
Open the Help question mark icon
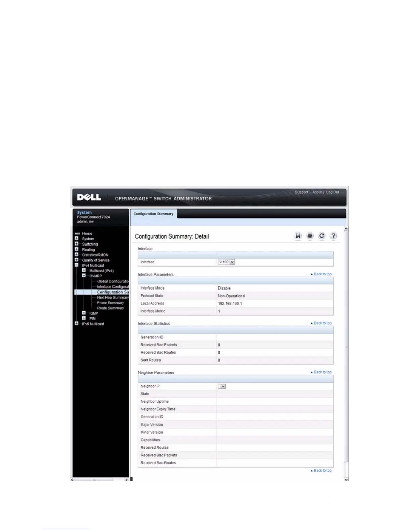coord(333,236)
